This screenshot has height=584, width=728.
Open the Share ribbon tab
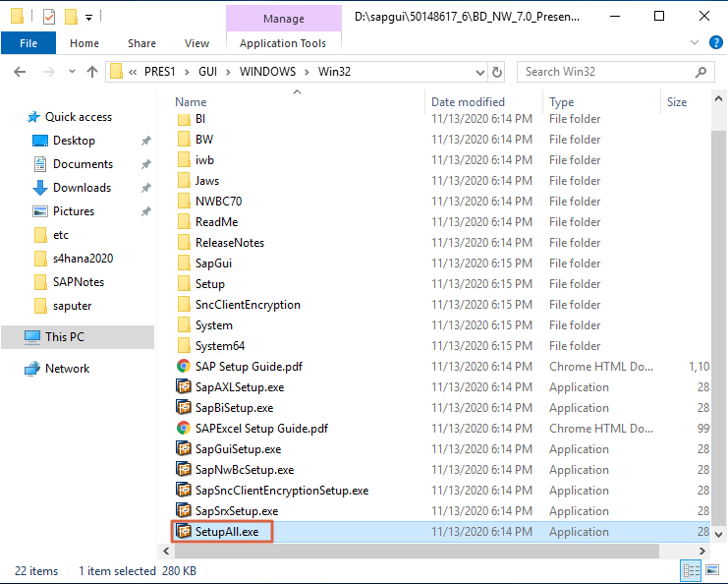point(141,43)
